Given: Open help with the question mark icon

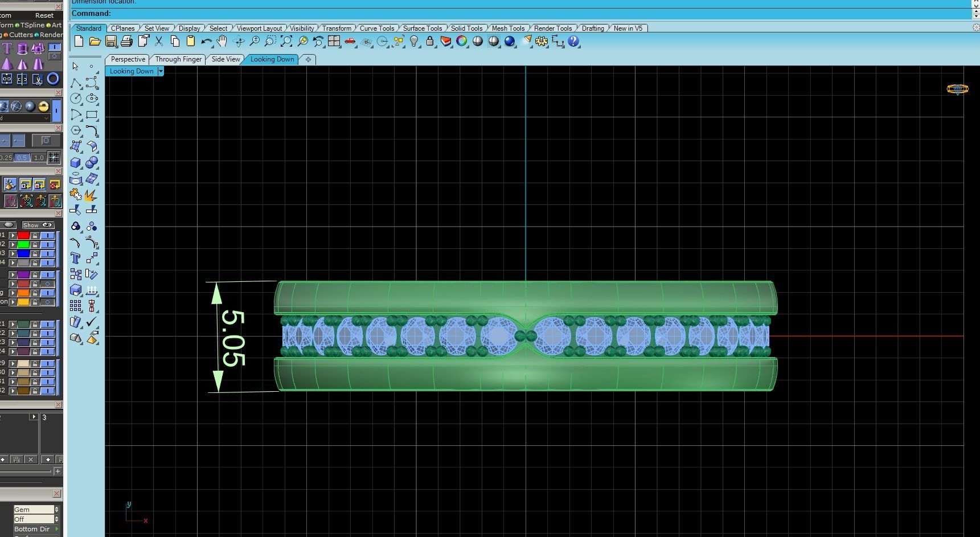Looking at the screenshot, I should (573, 41).
